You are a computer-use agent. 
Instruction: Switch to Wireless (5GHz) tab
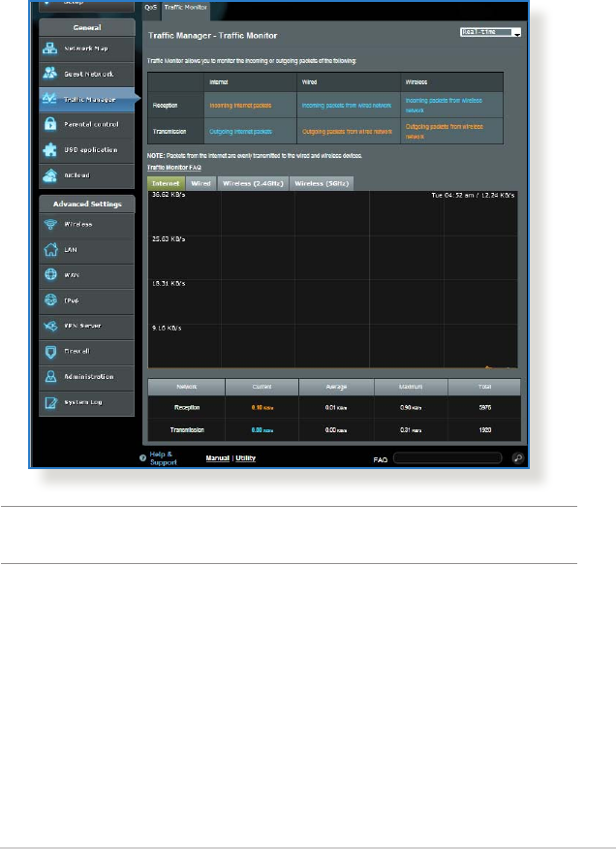coord(322,183)
